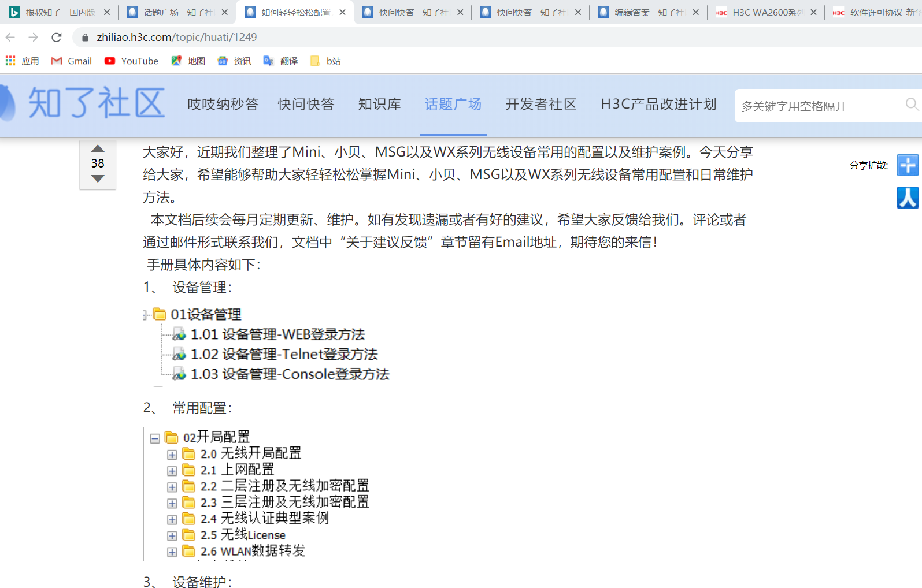Screen dimensions: 922x588
Task: Open 话题广场 in the site navigation
Action: pos(453,104)
